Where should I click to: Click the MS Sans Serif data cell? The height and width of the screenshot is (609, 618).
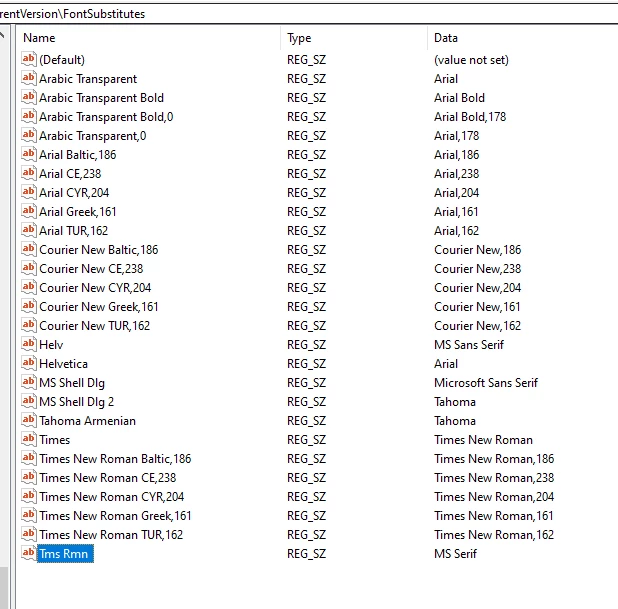(469, 345)
